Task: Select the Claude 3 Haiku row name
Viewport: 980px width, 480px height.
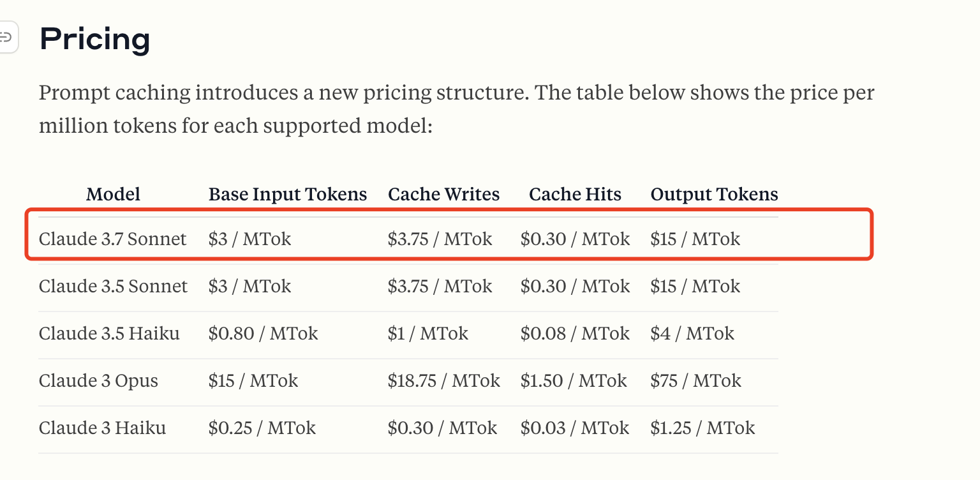Action: [102, 428]
